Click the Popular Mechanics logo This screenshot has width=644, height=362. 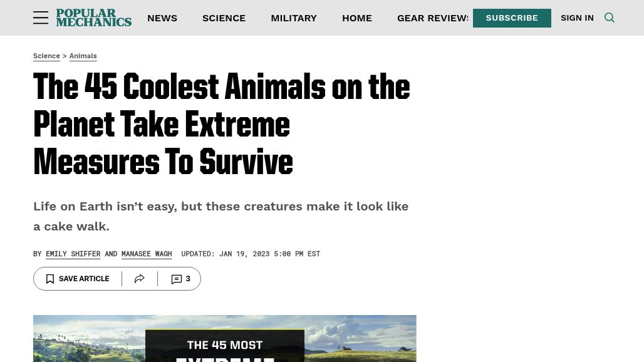click(93, 18)
